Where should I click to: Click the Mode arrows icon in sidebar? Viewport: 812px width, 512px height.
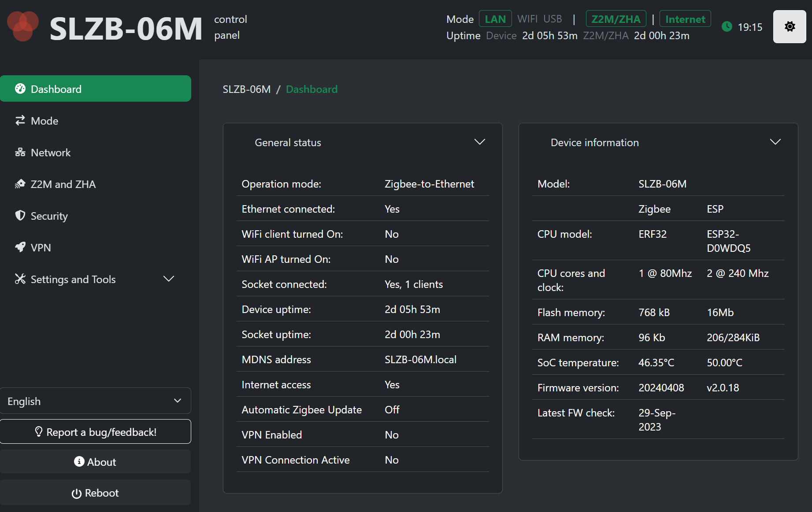click(20, 121)
